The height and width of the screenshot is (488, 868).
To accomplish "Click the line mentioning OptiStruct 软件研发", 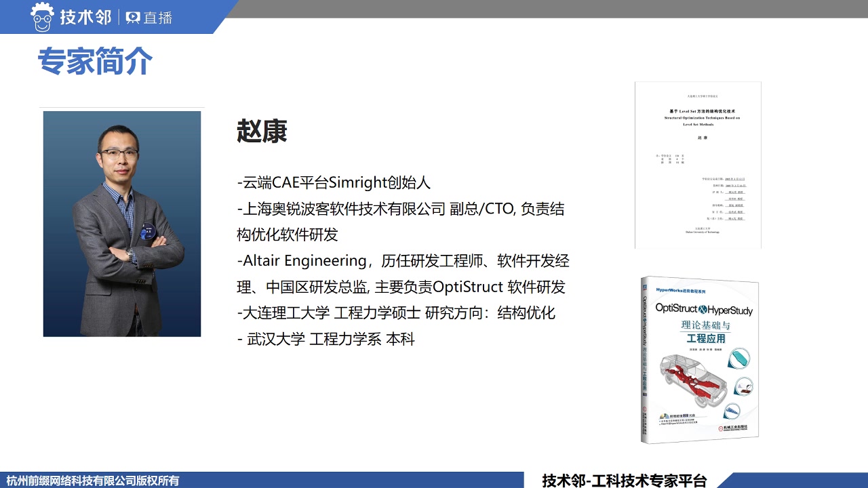I will (401, 287).
